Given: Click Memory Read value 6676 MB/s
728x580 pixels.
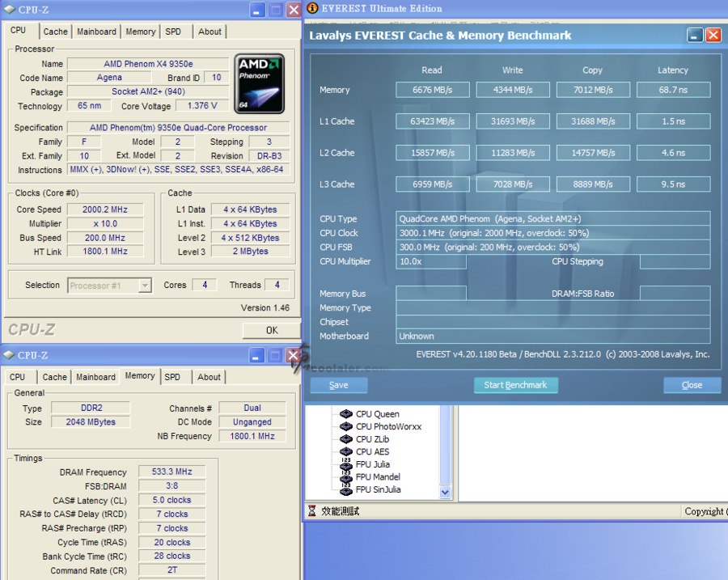Looking at the screenshot, I should 432,90.
